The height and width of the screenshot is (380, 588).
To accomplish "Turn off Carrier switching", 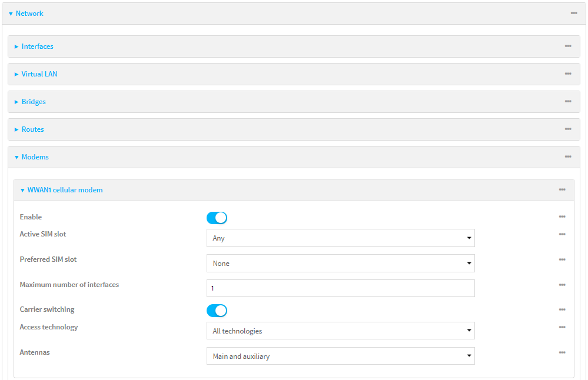I will pyautogui.click(x=217, y=310).
